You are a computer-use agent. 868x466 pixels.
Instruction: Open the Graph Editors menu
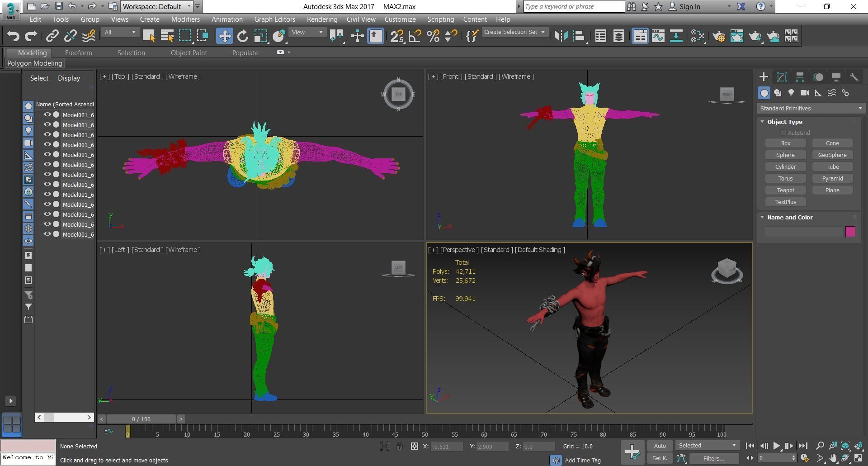click(274, 19)
